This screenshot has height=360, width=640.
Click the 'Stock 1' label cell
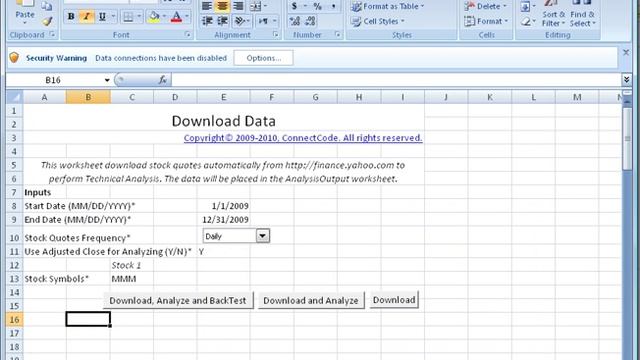(132, 265)
